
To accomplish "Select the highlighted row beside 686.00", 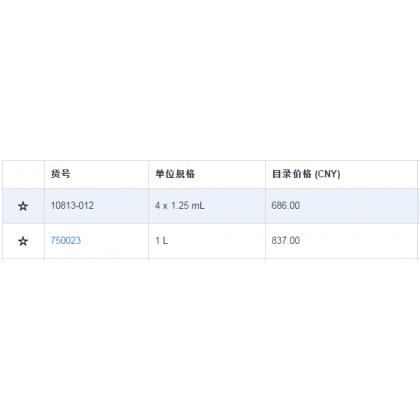I will [210, 206].
